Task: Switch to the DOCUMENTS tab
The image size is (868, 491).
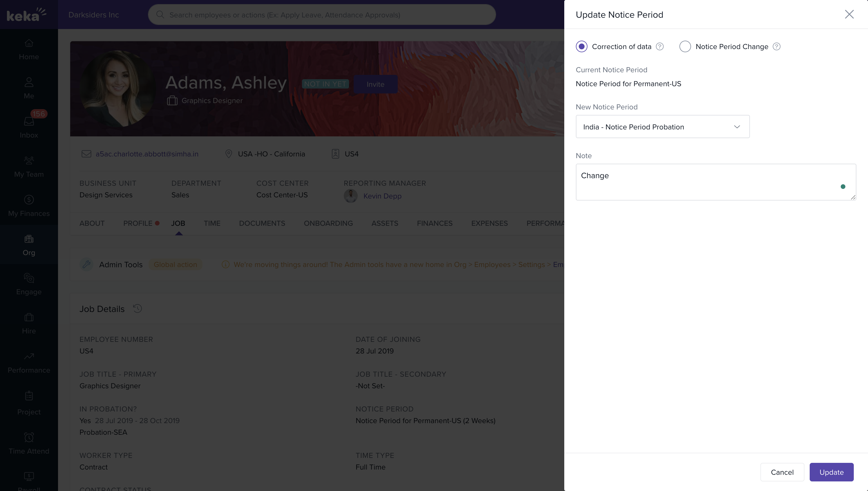Action: click(x=262, y=223)
